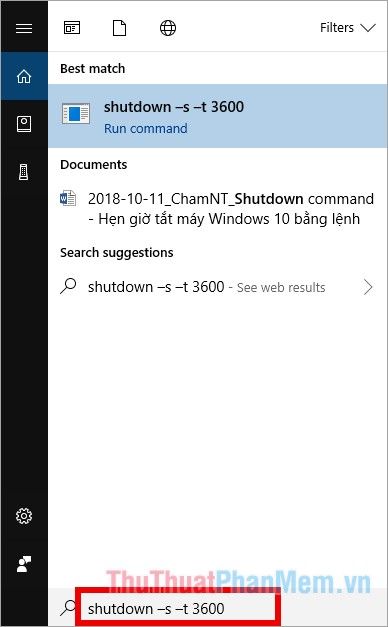The height and width of the screenshot is (627, 388).
Task: Filter results by Web globe icon
Action: tap(168, 28)
